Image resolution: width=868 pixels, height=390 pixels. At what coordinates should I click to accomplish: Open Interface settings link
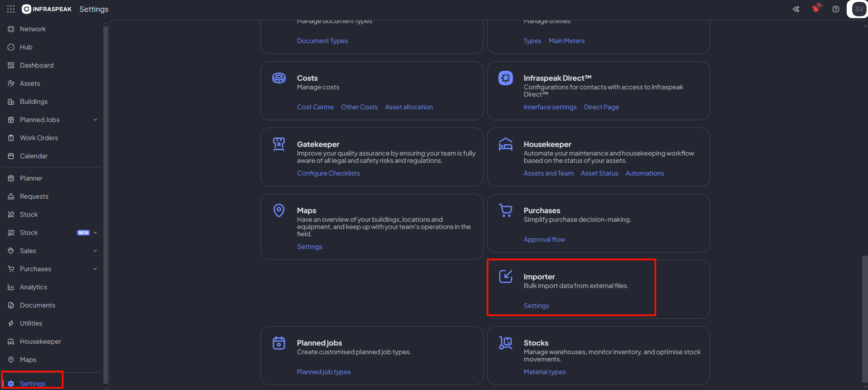[550, 107]
